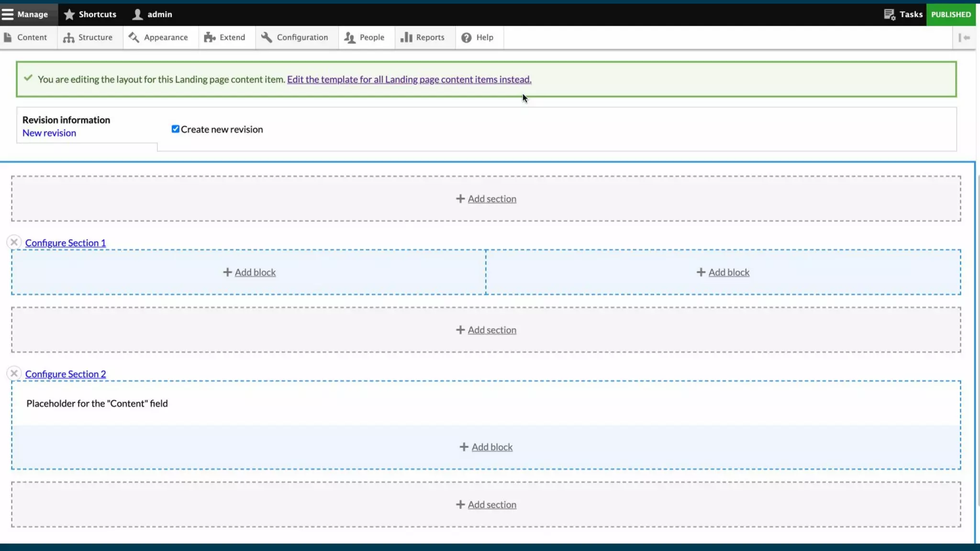Image resolution: width=980 pixels, height=551 pixels.
Task: Toggle the Create new revision checkbox
Action: [x=176, y=129]
